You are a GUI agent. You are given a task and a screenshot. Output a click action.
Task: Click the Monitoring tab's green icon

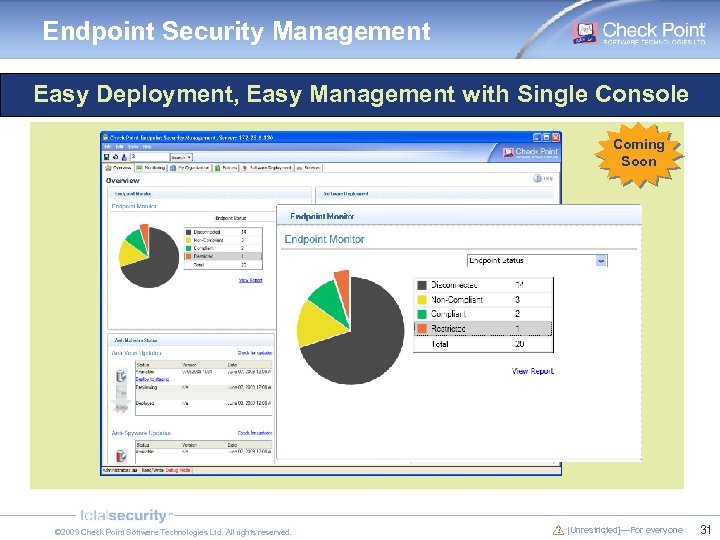[139, 168]
